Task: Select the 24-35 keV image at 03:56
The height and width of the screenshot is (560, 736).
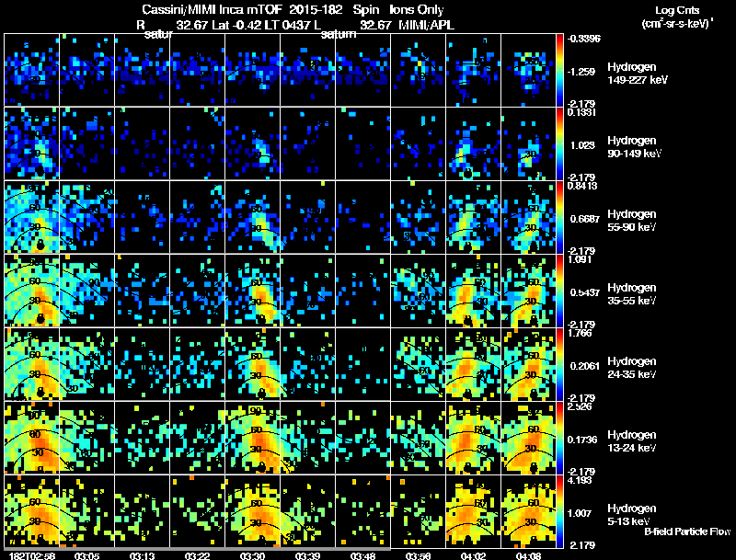Action: coord(418,364)
